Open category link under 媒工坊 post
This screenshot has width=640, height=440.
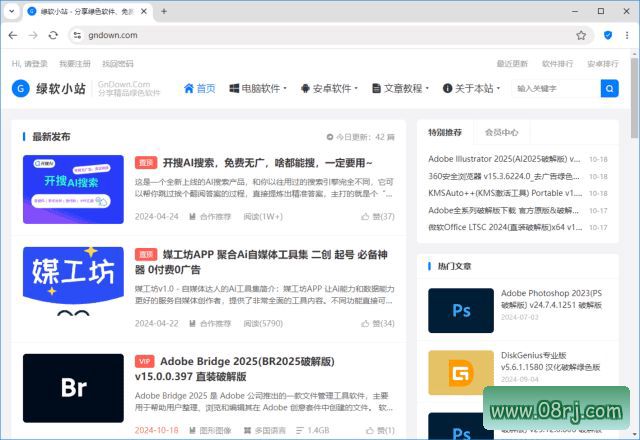coord(211,324)
